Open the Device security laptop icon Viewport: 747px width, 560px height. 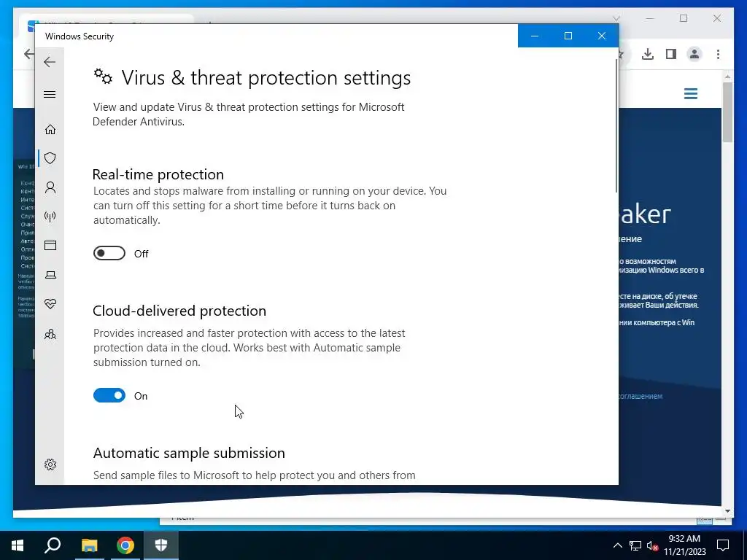pyautogui.click(x=50, y=275)
